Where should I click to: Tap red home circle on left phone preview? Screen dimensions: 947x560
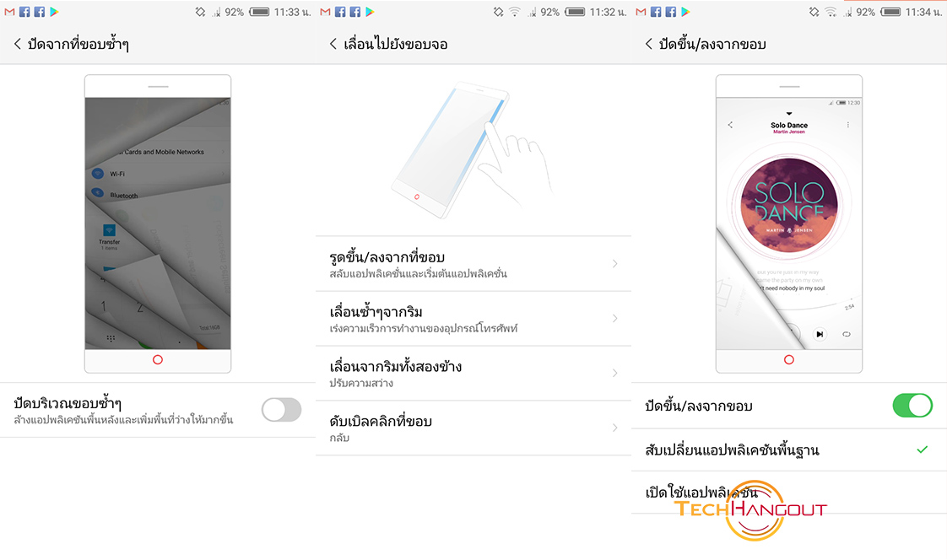pos(158,359)
